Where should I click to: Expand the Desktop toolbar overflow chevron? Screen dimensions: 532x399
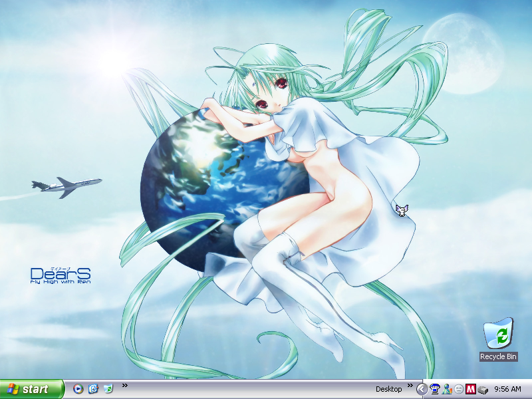pyautogui.click(x=410, y=386)
